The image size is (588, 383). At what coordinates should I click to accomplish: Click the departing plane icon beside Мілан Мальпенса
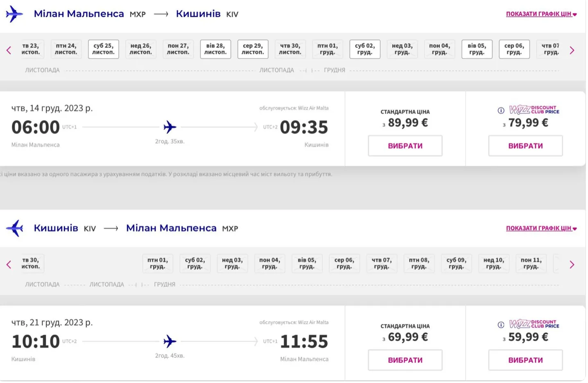click(14, 14)
